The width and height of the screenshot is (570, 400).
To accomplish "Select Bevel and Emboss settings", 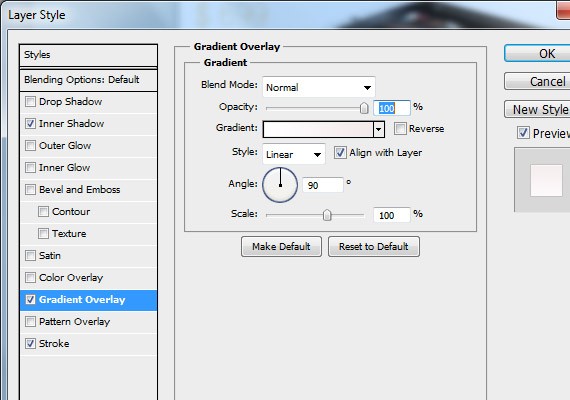I will (79, 189).
